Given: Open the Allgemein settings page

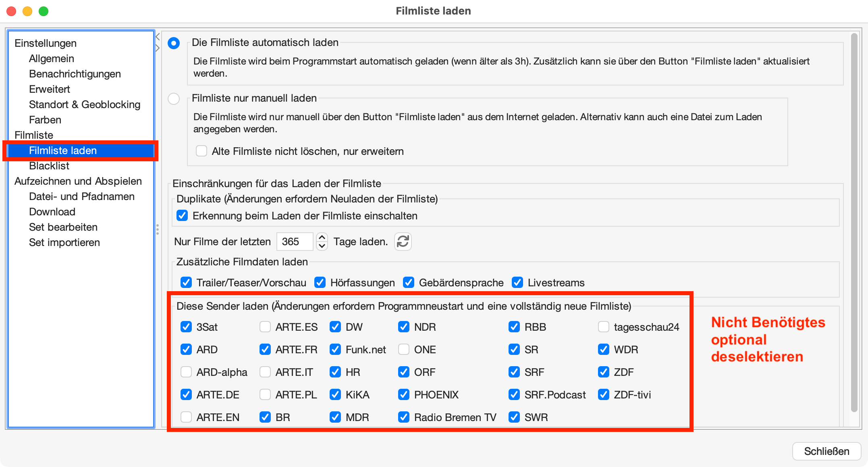Looking at the screenshot, I should (x=52, y=58).
